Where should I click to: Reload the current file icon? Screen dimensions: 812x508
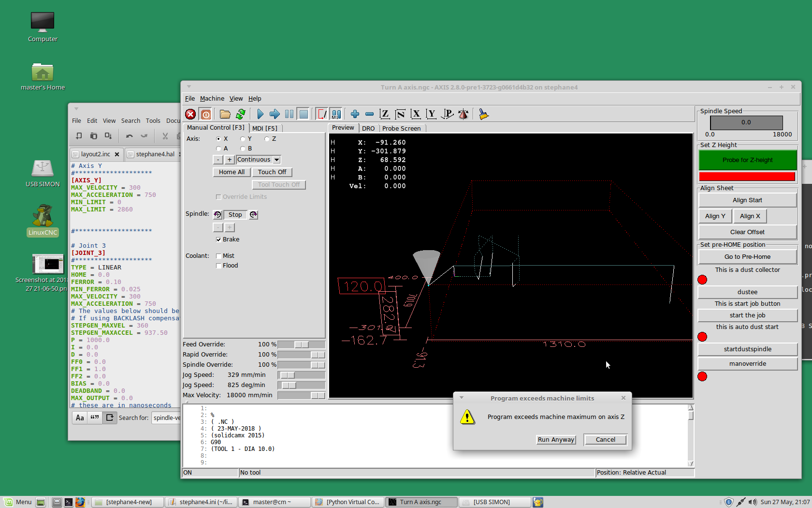(241, 114)
